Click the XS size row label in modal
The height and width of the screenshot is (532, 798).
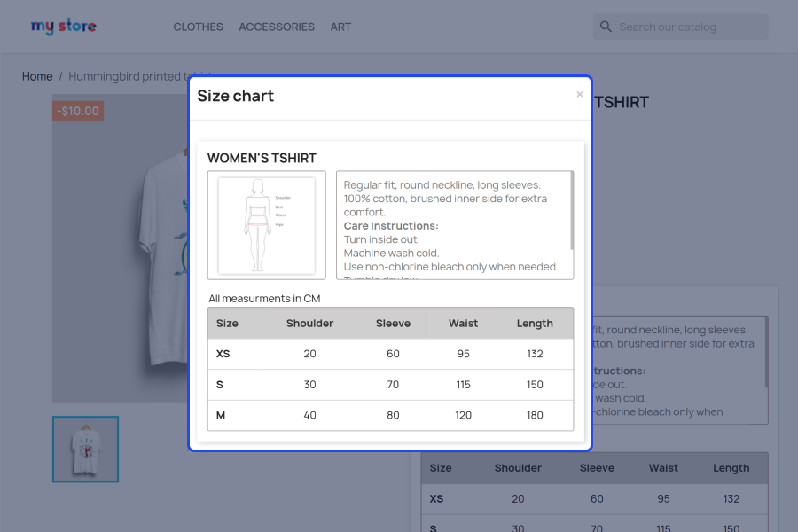tap(223, 354)
